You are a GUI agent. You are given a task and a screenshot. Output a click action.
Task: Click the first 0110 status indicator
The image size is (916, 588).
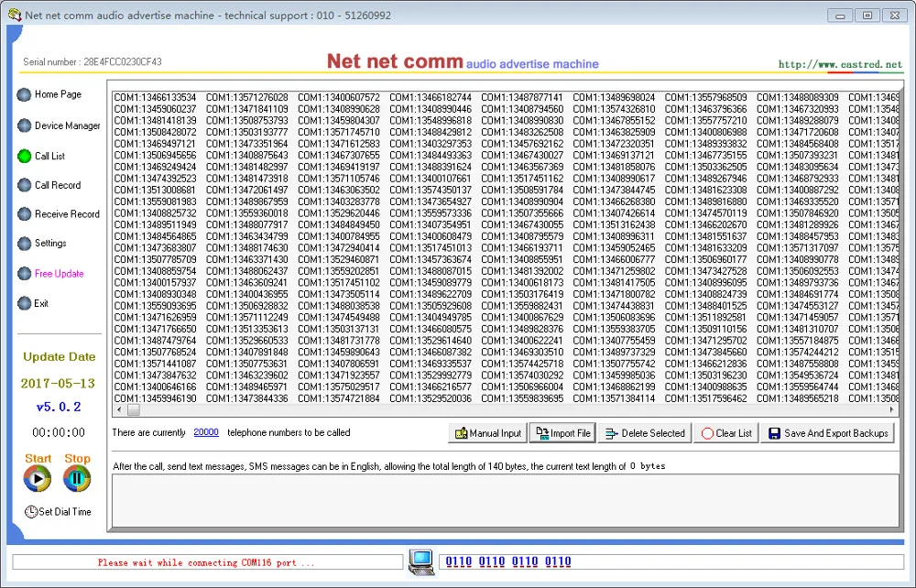click(x=459, y=561)
